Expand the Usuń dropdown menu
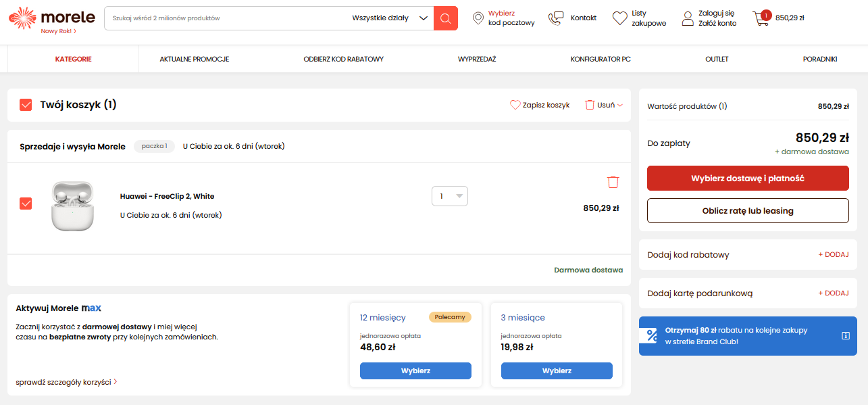The height and width of the screenshot is (405, 868). [605, 105]
